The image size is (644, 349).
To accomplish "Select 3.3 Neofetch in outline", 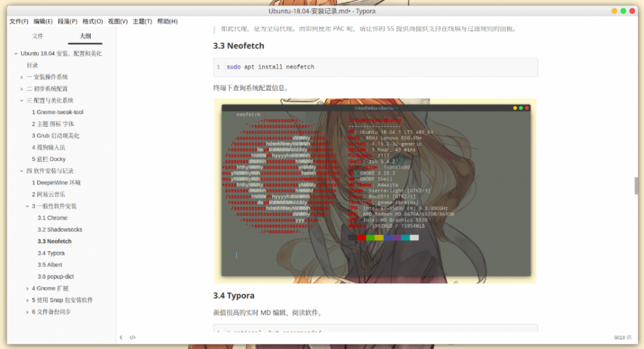I will (55, 241).
